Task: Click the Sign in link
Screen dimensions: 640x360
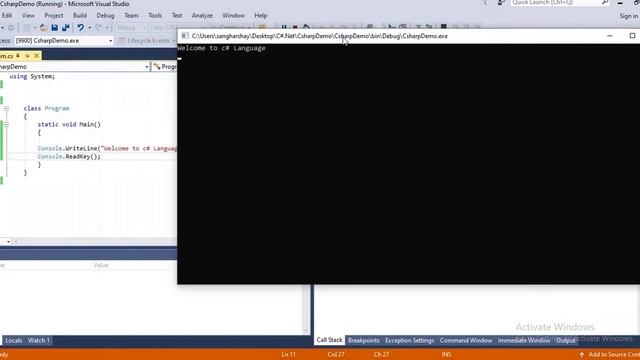Action: point(629,16)
